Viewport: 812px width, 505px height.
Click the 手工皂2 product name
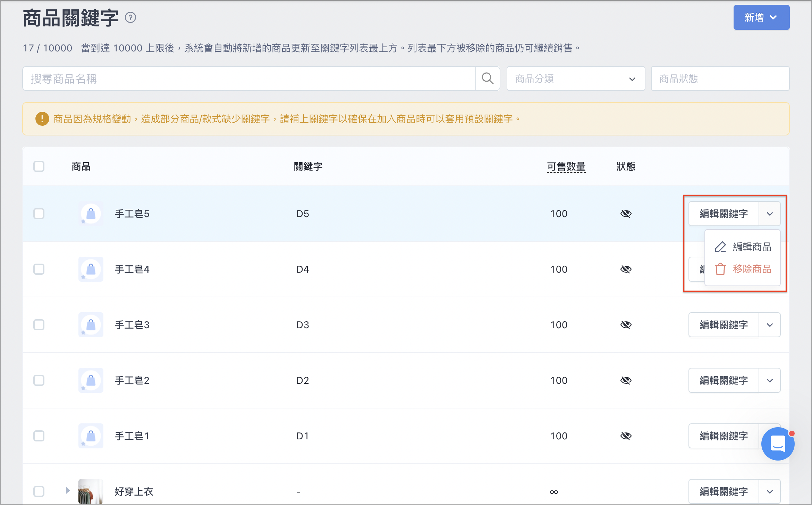coord(132,380)
